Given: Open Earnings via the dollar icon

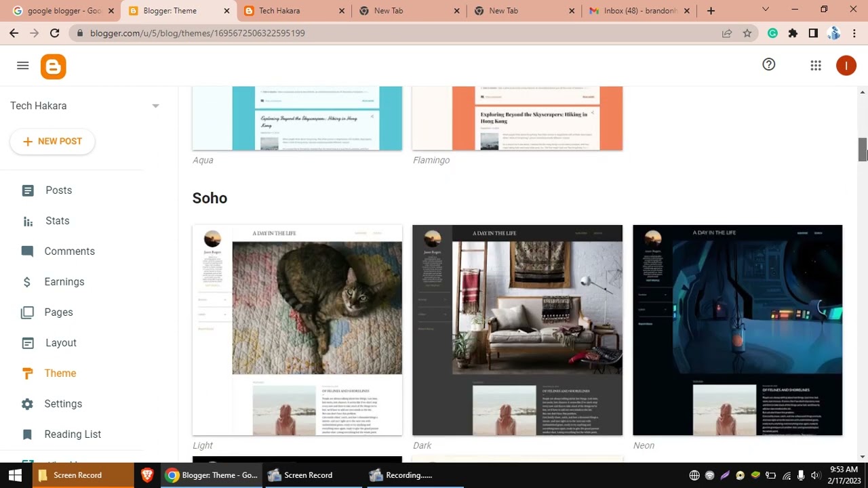Looking at the screenshot, I should point(28,281).
